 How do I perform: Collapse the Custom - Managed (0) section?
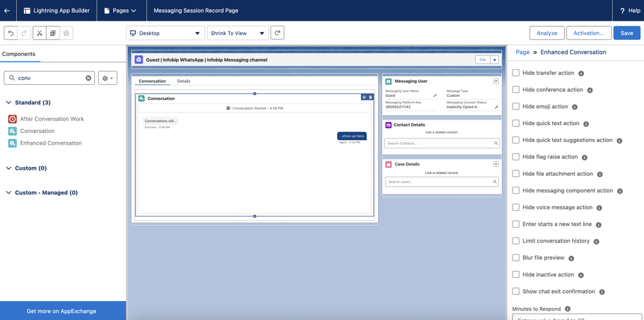coord(9,192)
